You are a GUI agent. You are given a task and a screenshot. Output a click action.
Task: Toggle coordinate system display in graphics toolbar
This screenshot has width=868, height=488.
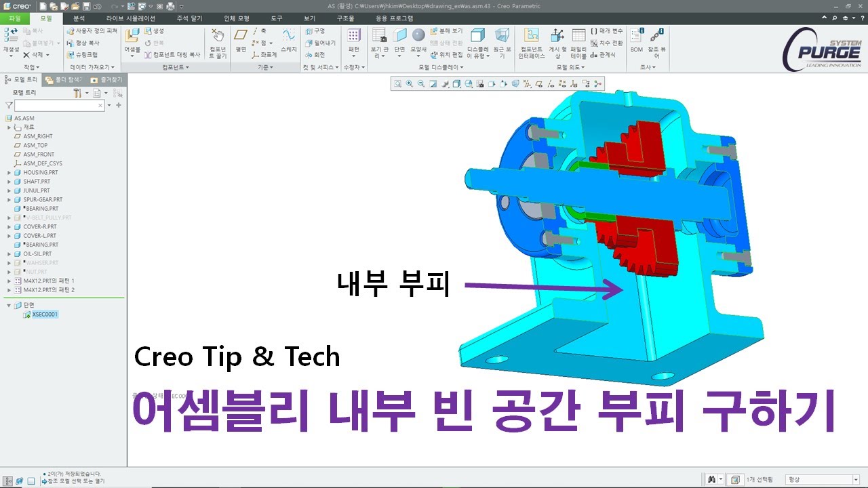574,84
